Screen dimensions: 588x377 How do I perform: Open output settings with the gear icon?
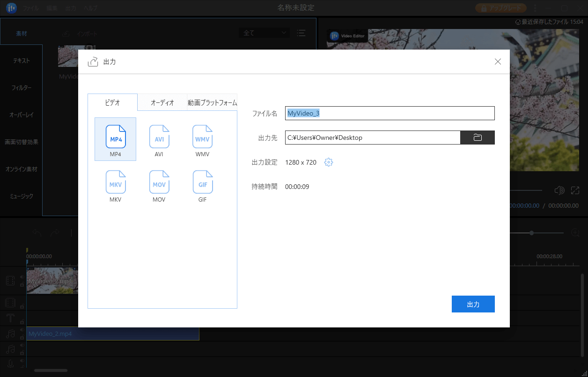point(329,162)
